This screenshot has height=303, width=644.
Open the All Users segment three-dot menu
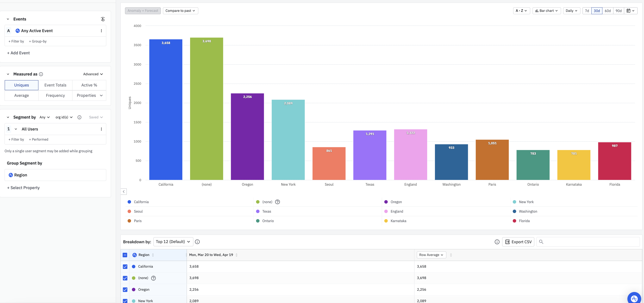101,129
